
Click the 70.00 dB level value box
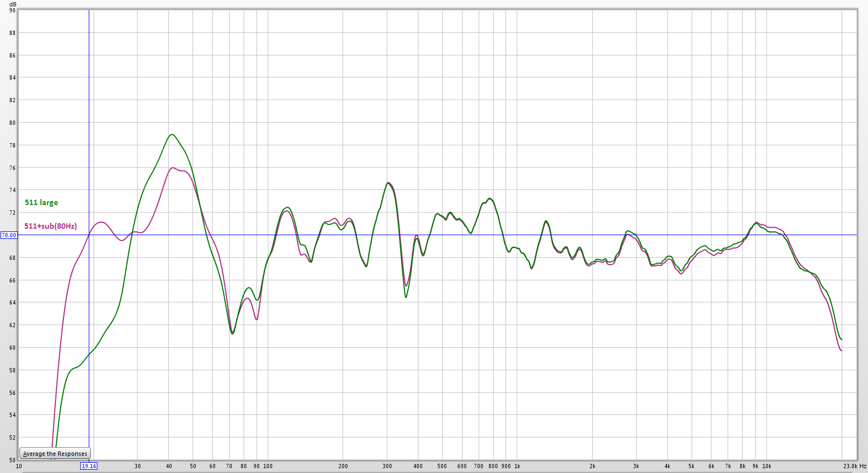coord(9,235)
